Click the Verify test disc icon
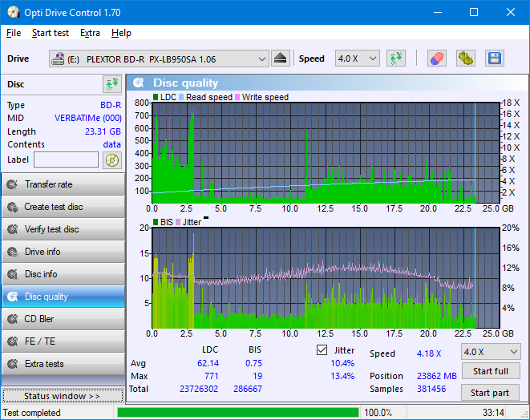This screenshot has height=420, width=530. coord(13,229)
